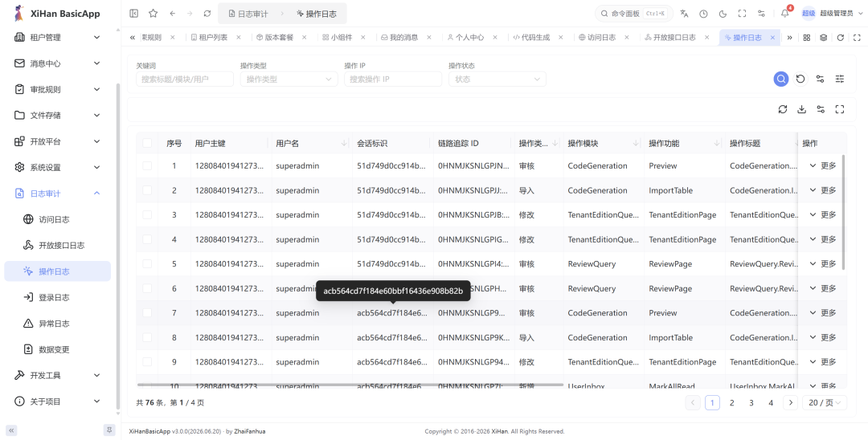
Task: Check the checkbox for row 5
Action: click(147, 263)
